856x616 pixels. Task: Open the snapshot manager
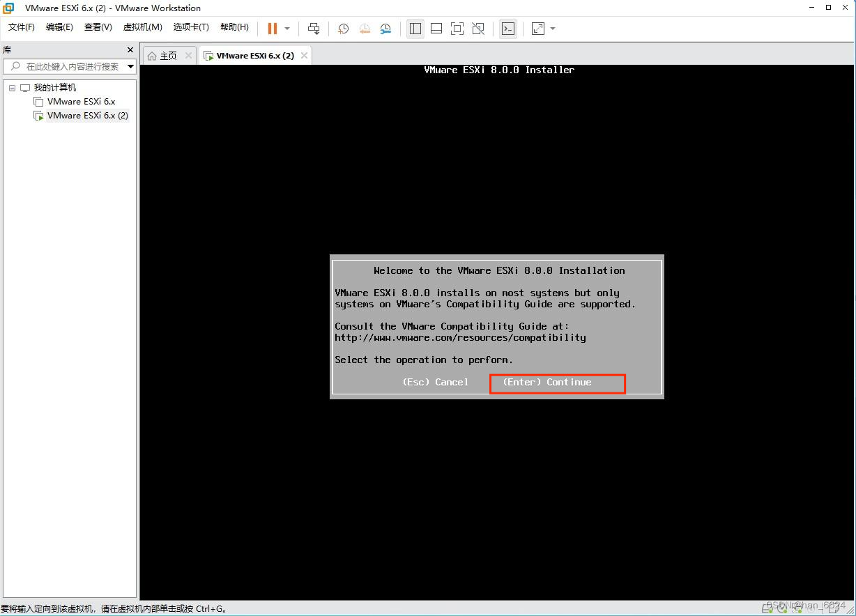(385, 29)
